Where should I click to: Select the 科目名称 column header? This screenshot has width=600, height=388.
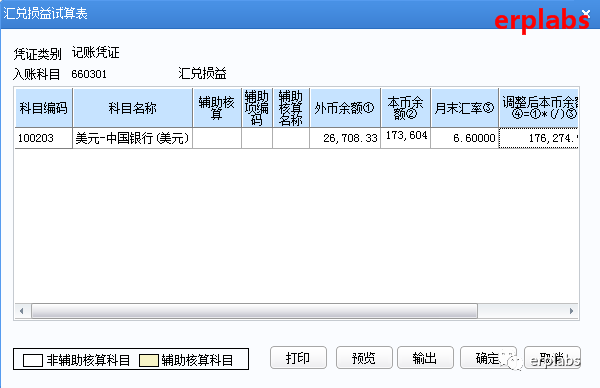(133, 108)
